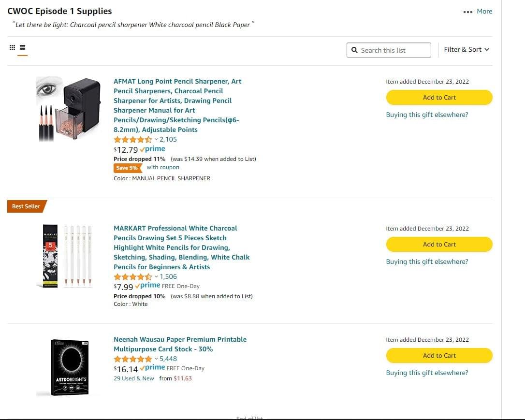This screenshot has height=420, width=525.
Task: Open the 29 Used & New offers link
Action: [134, 378]
